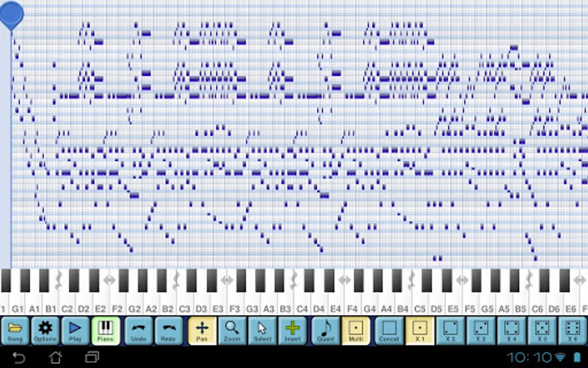Play the D4 piano key
Image resolution: width=588 pixels, height=368 pixels.
pos(319,303)
